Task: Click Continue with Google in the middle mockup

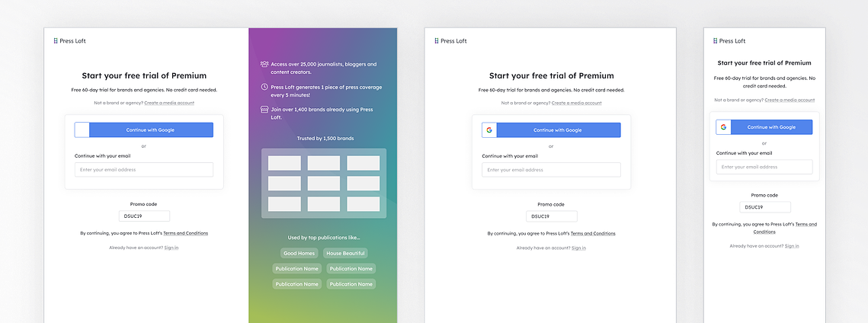Action: [551, 130]
